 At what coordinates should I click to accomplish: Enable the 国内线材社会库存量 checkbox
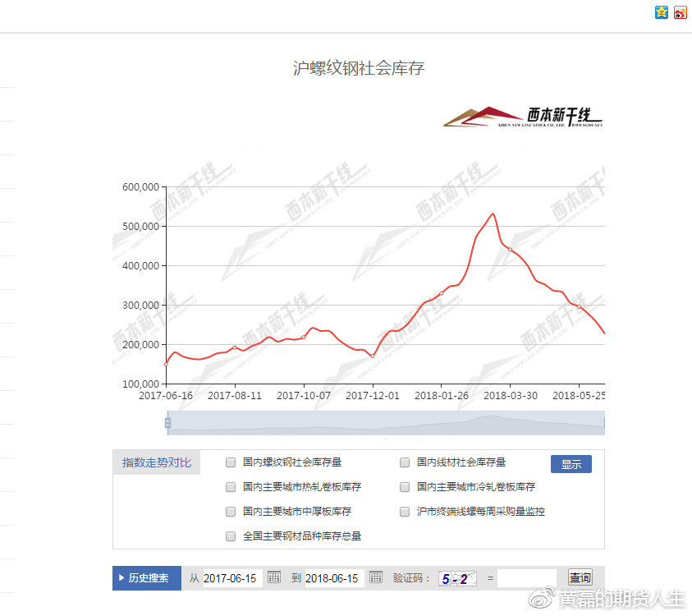405,462
